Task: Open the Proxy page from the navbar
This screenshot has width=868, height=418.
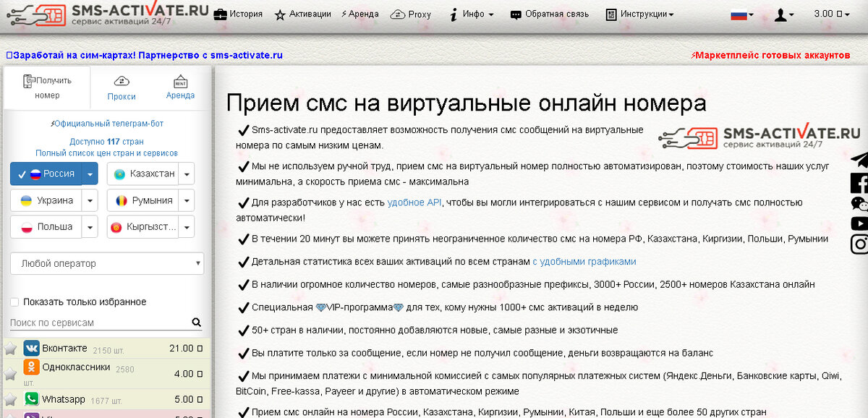Action: (410, 14)
